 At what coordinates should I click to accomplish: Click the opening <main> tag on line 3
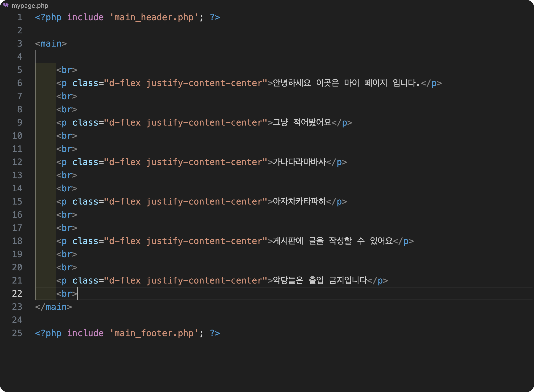(x=51, y=44)
